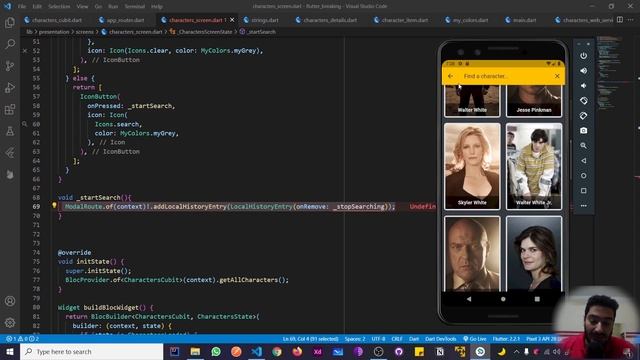The height and width of the screenshot is (360, 640).
Task: Switch to the main.dart tab
Action: pos(524,20)
